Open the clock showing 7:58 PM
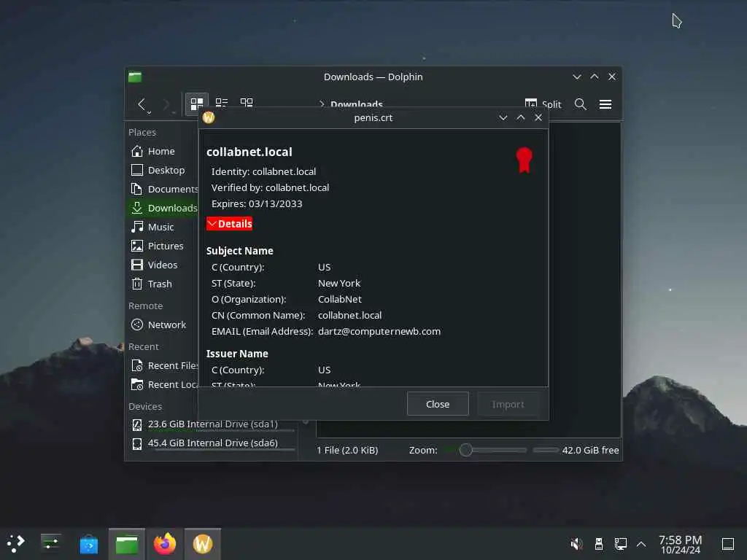Image resolution: width=747 pixels, height=560 pixels. pyautogui.click(x=681, y=544)
